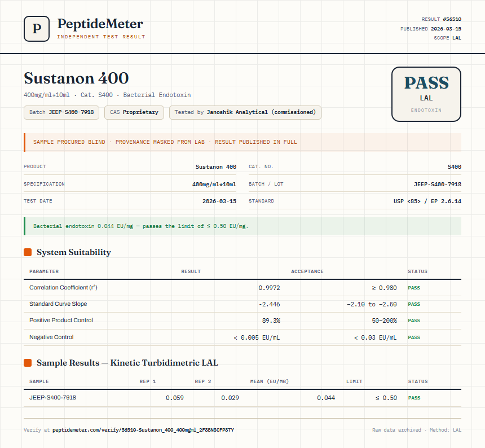Click PASS status of Negative Control row

coord(414,337)
